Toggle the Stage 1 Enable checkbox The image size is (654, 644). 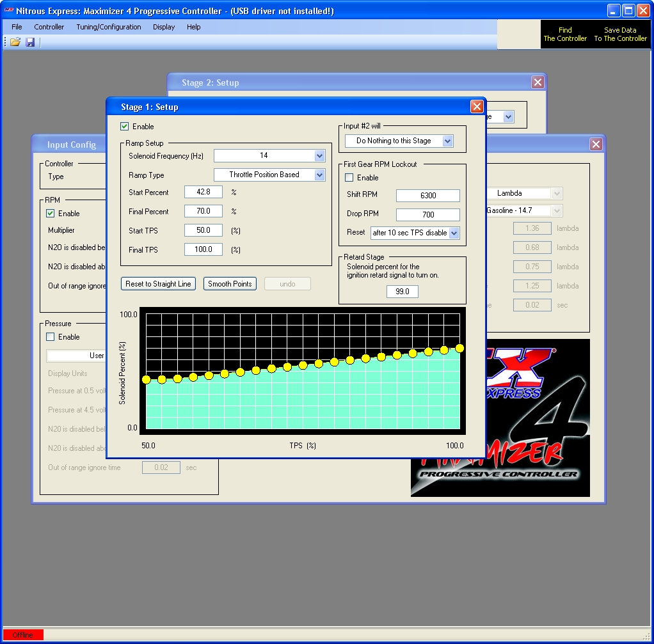124,126
